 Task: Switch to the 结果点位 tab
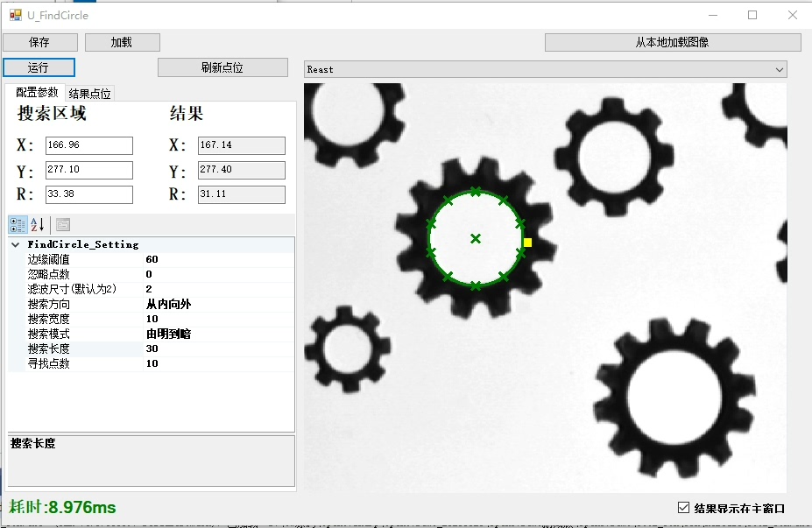coord(89,94)
